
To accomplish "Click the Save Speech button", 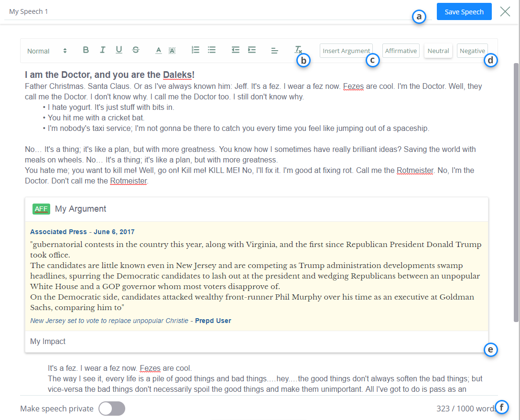I will coord(464,11).
